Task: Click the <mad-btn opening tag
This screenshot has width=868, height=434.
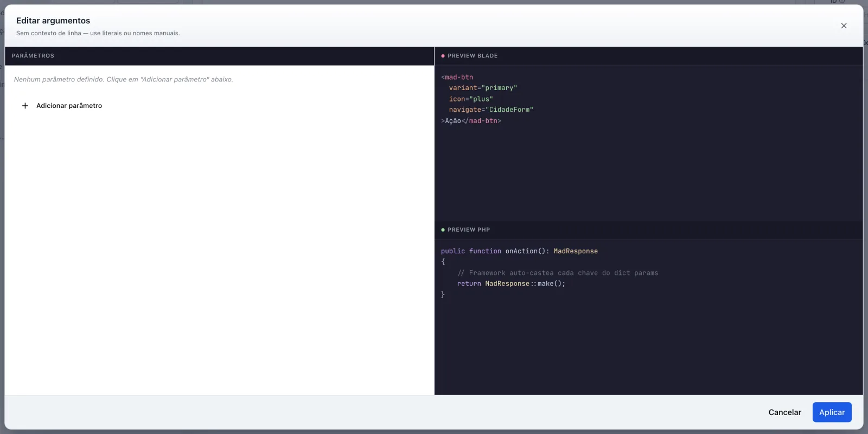Action: click(457, 77)
